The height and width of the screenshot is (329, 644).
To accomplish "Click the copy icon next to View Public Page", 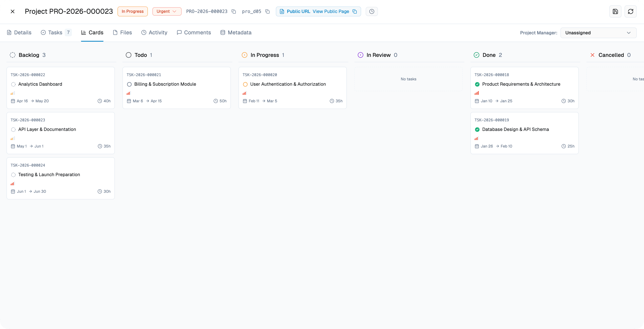I will coord(355,11).
